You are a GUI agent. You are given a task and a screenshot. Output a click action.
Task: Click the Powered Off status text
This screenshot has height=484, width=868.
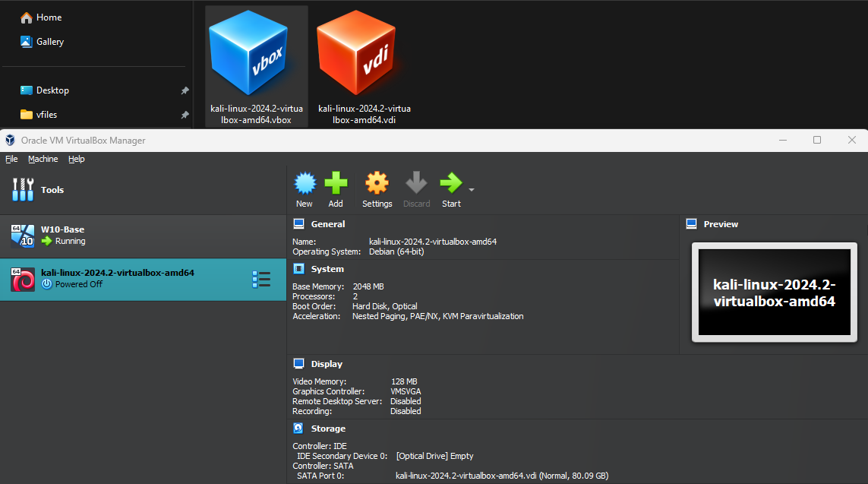(79, 284)
